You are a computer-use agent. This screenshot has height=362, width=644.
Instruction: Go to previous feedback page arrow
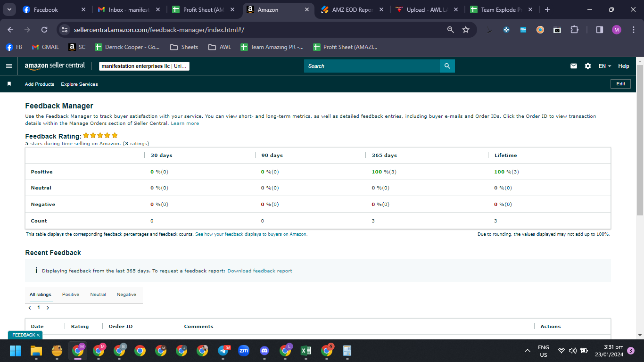[30, 308]
